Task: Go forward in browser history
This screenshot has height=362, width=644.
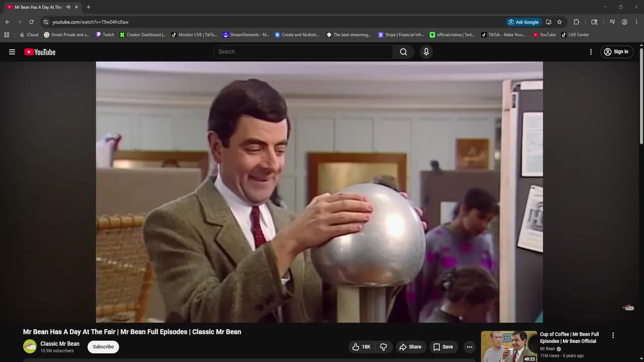Action: pos(19,22)
